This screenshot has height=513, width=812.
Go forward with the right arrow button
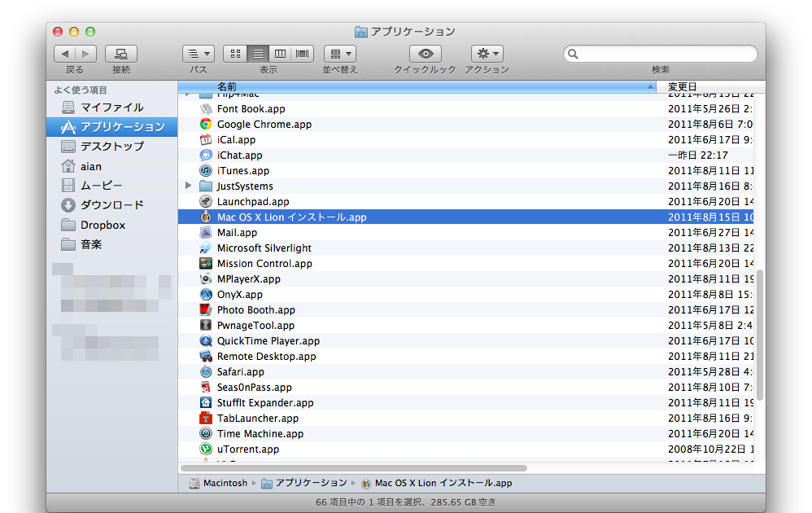click(85, 54)
